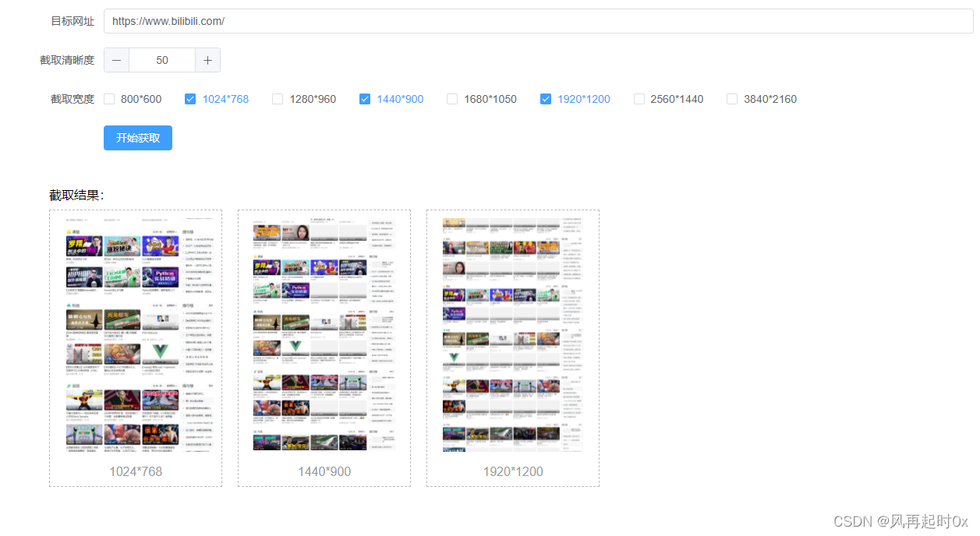Click the clarity value field showing 50
This screenshot has width=980, height=536.
tap(162, 60)
